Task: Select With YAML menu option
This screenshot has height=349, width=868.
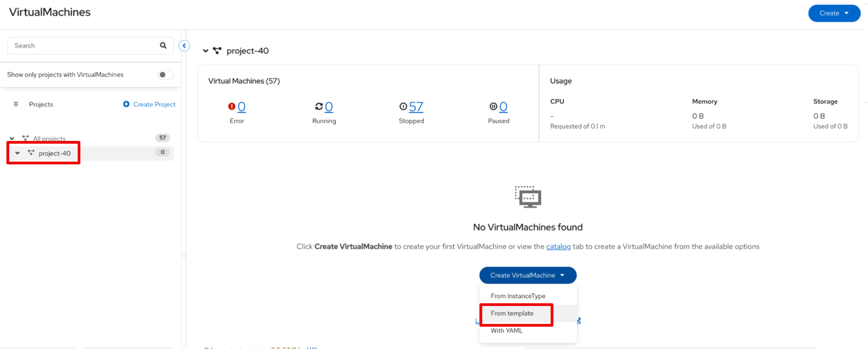Action: 506,331
